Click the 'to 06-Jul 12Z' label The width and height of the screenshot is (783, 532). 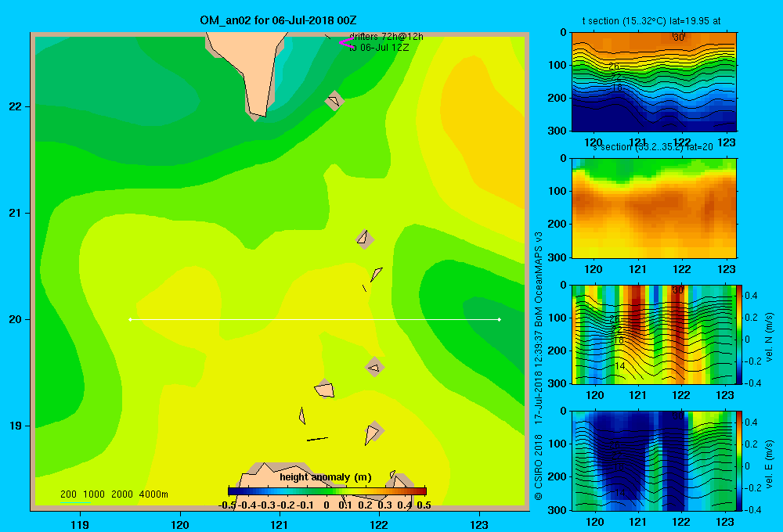[379, 48]
